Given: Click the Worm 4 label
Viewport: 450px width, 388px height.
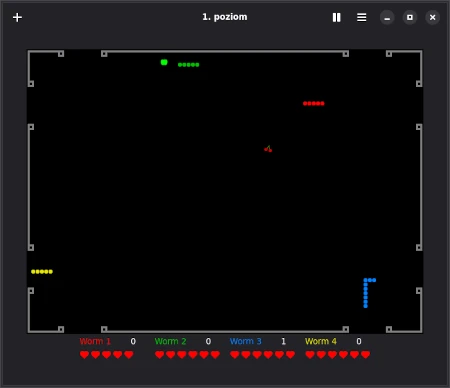Looking at the screenshot, I should [321, 341].
